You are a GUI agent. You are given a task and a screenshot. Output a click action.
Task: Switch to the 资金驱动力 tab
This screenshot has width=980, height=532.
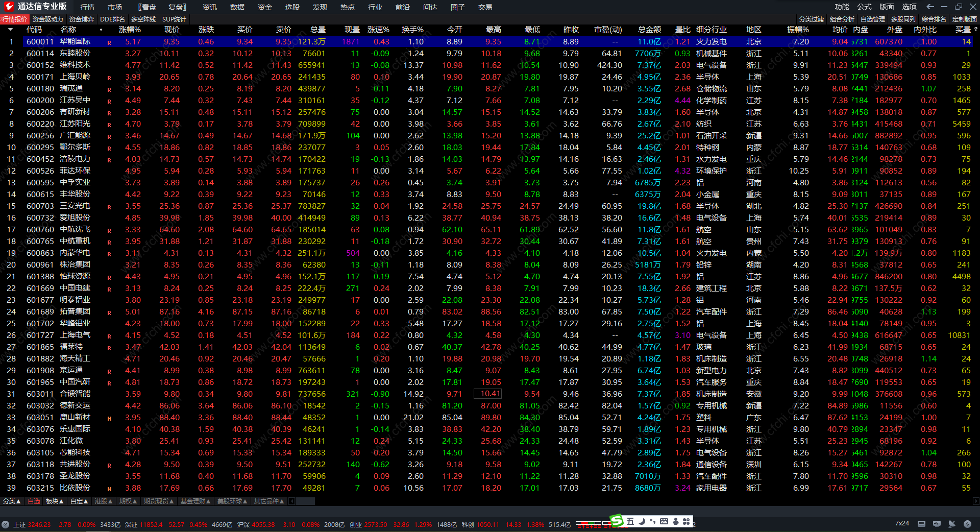coord(48,19)
